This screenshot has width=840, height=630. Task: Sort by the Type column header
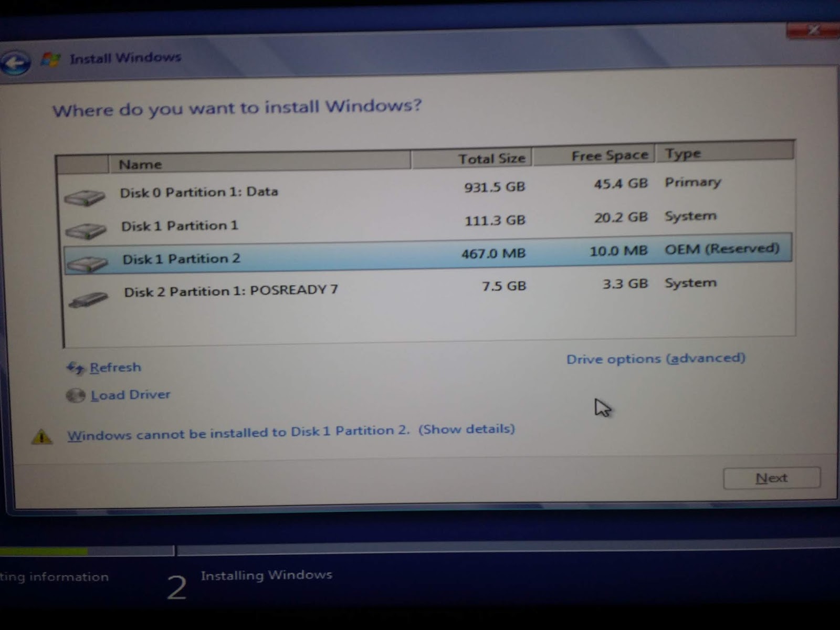pyautogui.click(x=724, y=152)
